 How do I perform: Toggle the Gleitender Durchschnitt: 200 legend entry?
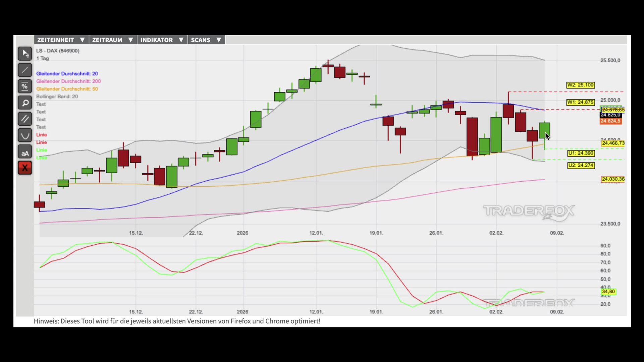[x=68, y=81]
